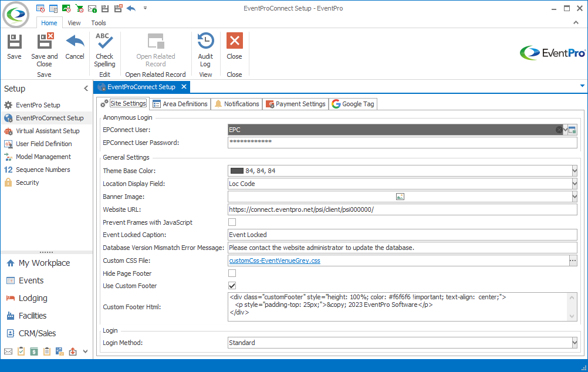Open clipboard-check icon in bottom navigation strip

(21, 351)
